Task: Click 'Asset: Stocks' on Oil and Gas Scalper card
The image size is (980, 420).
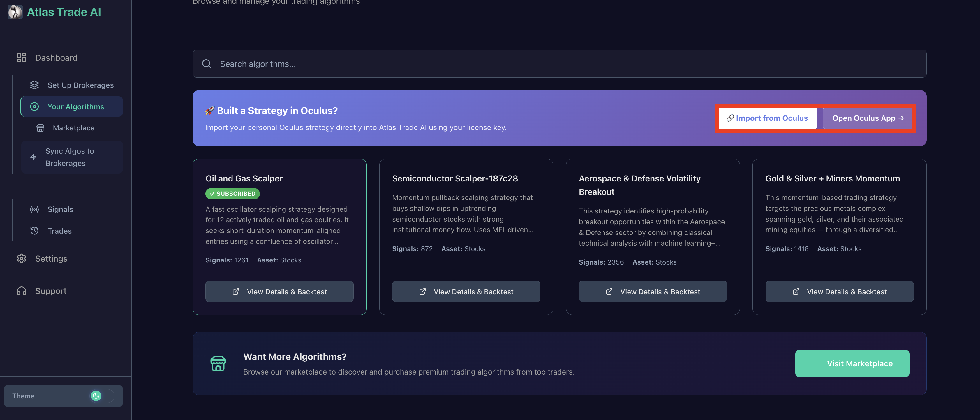Action: point(279,260)
